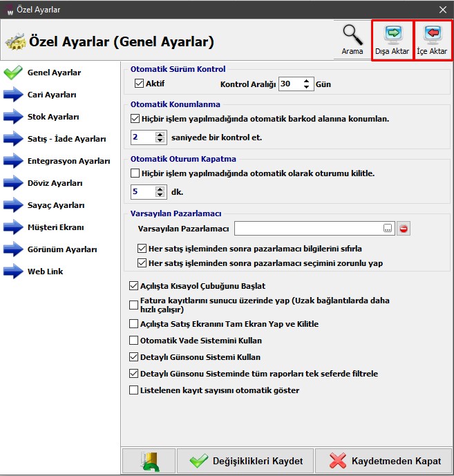This screenshot has width=454, height=476.
Task: Uncheck automatic barkod alanına konumlan option
Action: click(x=135, y=118)
